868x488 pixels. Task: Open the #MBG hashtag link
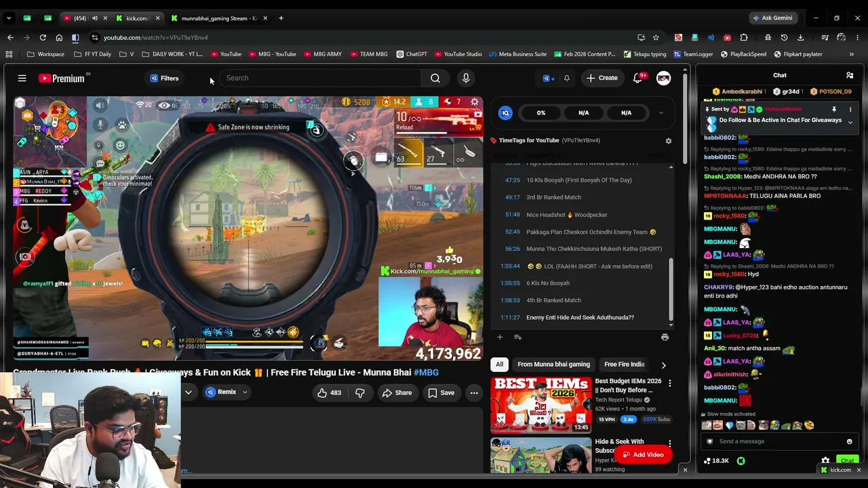(x=426, y=372)
